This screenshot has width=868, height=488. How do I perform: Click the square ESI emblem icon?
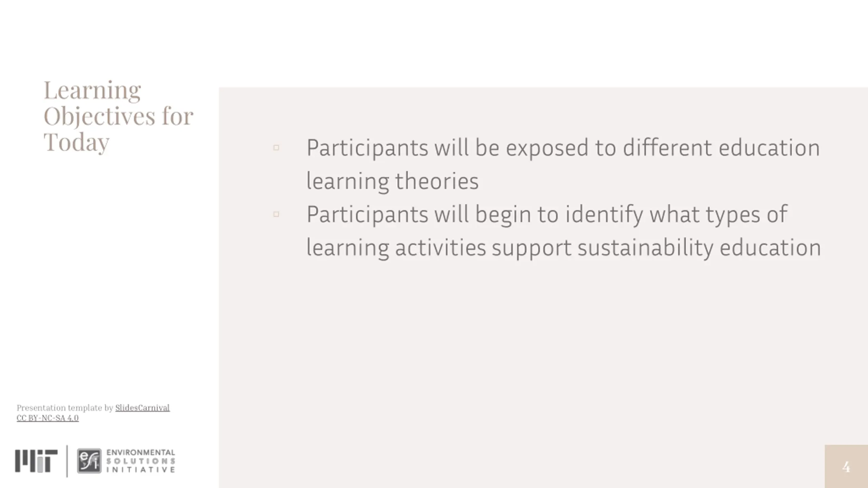pos(89,461)
